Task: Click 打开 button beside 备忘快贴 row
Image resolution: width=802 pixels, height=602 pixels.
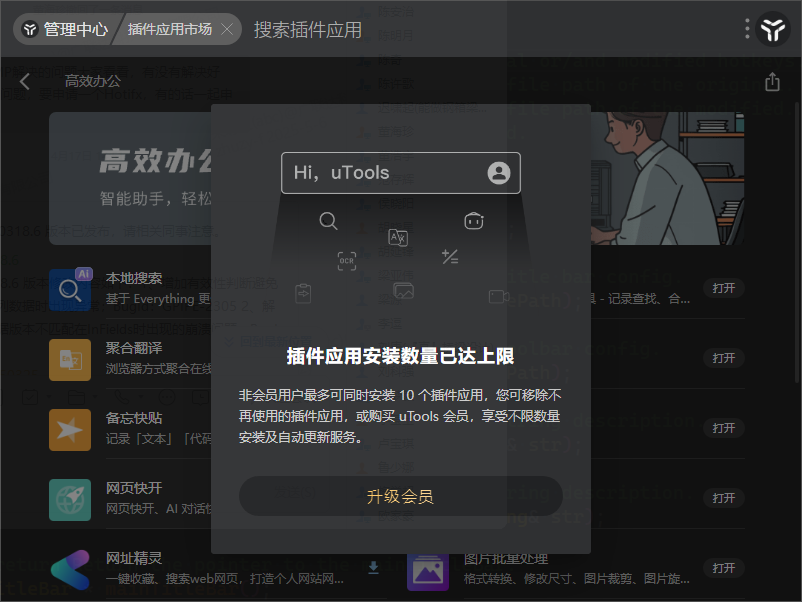Action: click(x=724, y=428)
